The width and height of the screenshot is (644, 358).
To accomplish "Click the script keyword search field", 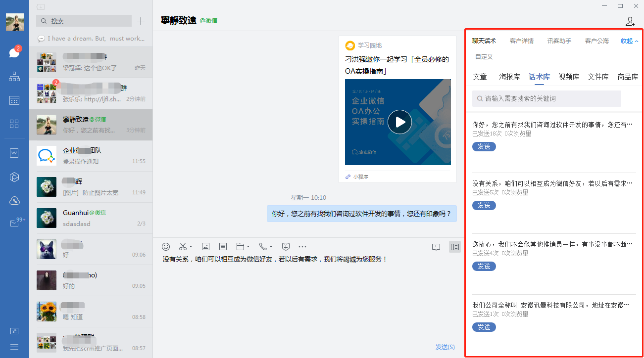I will pos(546,98).
